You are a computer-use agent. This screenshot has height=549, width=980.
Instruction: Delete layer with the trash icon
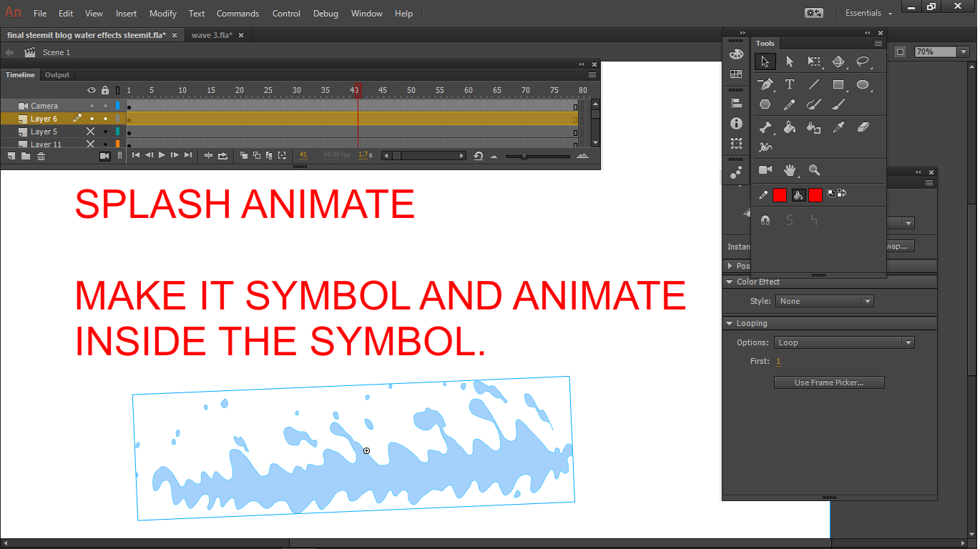(41, 156)
